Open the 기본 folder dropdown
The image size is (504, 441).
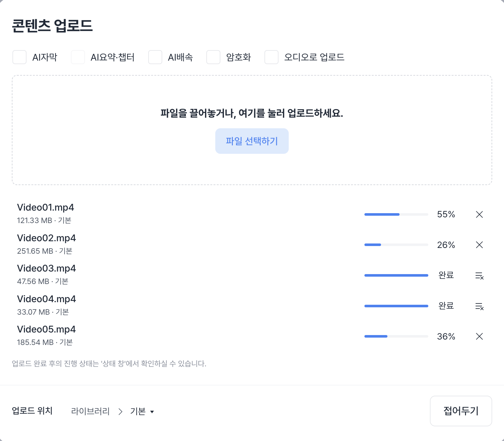pos(142,411)
